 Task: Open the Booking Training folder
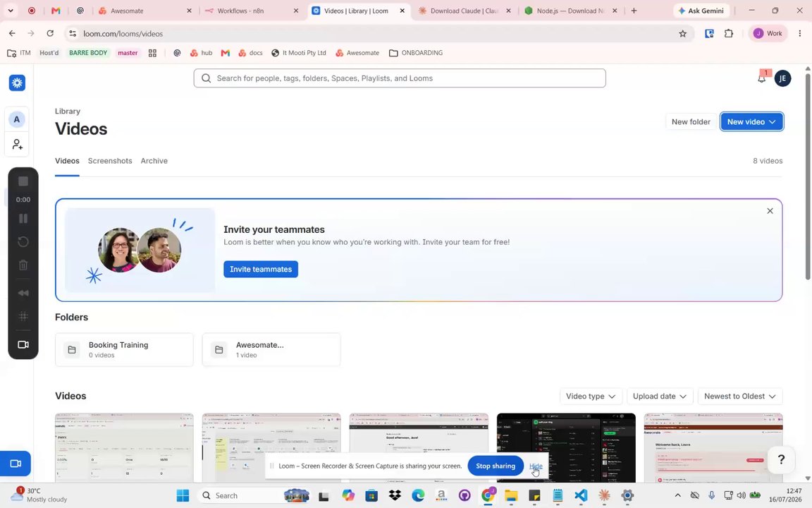(124, 350)
